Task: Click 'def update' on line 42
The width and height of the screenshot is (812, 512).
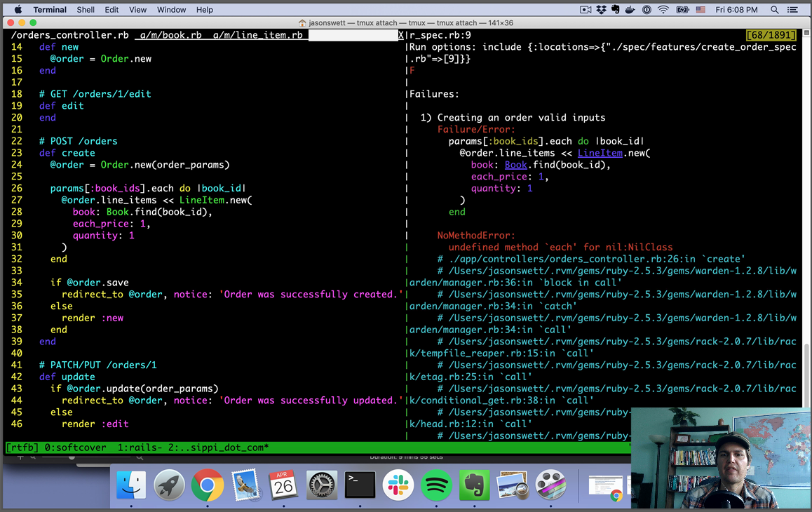Action: [x=67, y=377]
